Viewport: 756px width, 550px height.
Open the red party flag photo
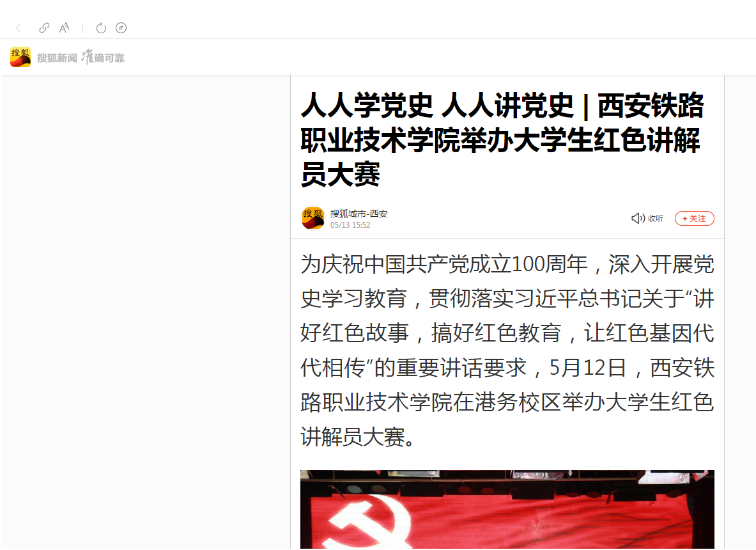[507, 510]
